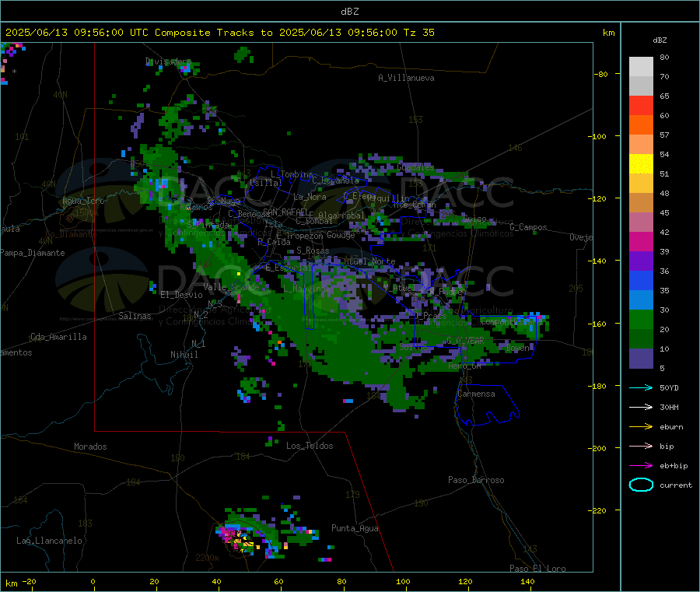Click the Salinas map label
Image resolution: width=700 pixels, height=592 pixels.
point(135,316)
